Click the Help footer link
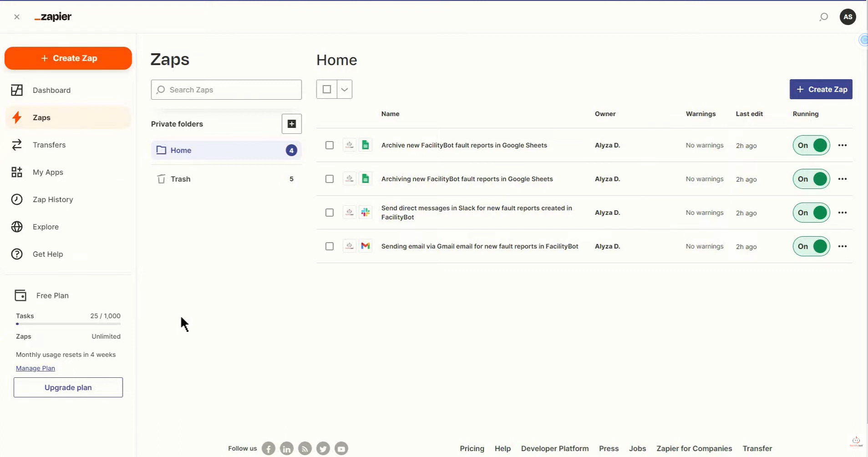The image size is (868, 457). (503, 448)
